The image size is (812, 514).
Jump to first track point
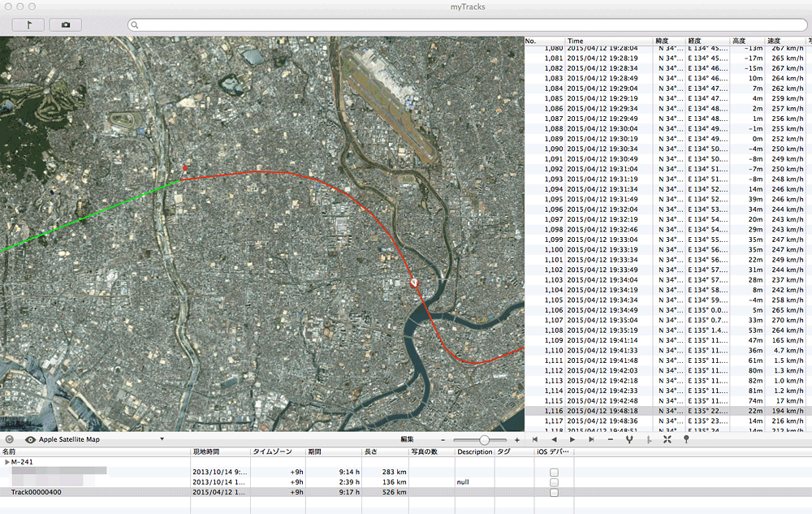point(535,439)
